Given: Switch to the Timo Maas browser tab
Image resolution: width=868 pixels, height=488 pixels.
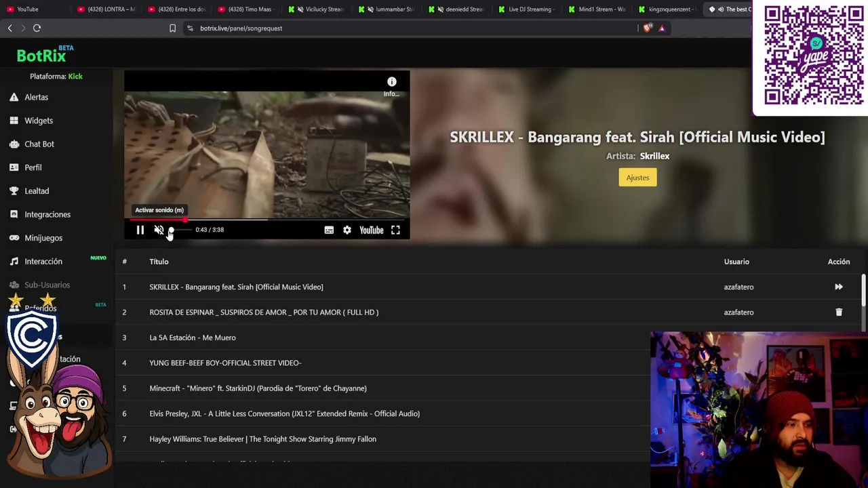Looking at the screenshot, I should coord(247,9).
